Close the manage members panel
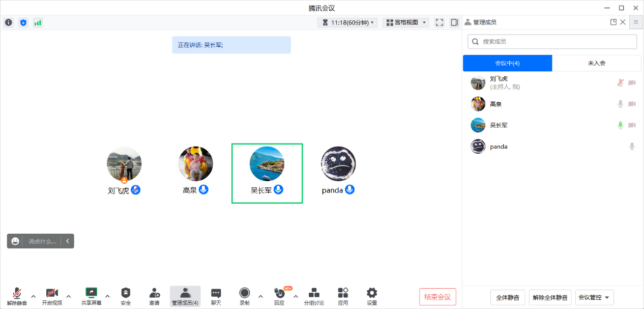Image resolution: width=644 pixels, height=309 pixels. point(623,22)
